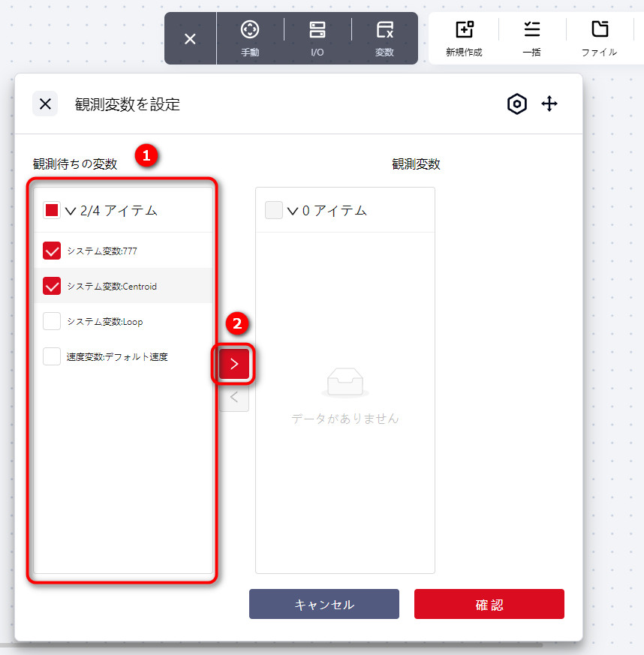
Task: Click the キャンセル button
Action: click(x=324, y=604)
